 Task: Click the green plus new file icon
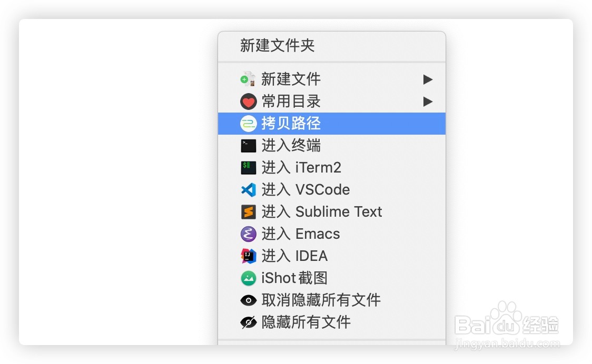pyautogui.click(x=248, y=79)
